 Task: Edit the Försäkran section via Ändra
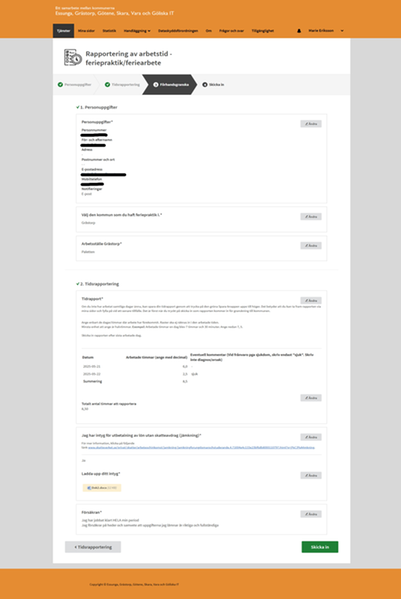[x=311, y=514]
